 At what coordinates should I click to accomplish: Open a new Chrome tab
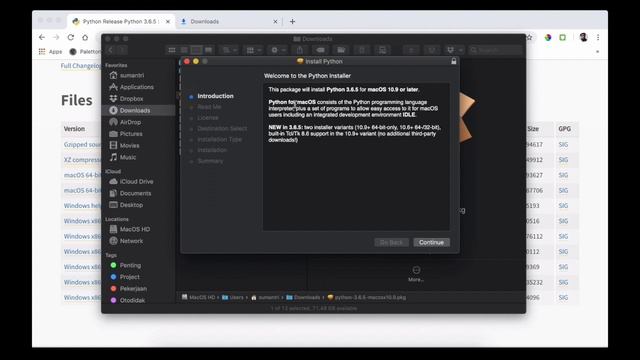292,22
